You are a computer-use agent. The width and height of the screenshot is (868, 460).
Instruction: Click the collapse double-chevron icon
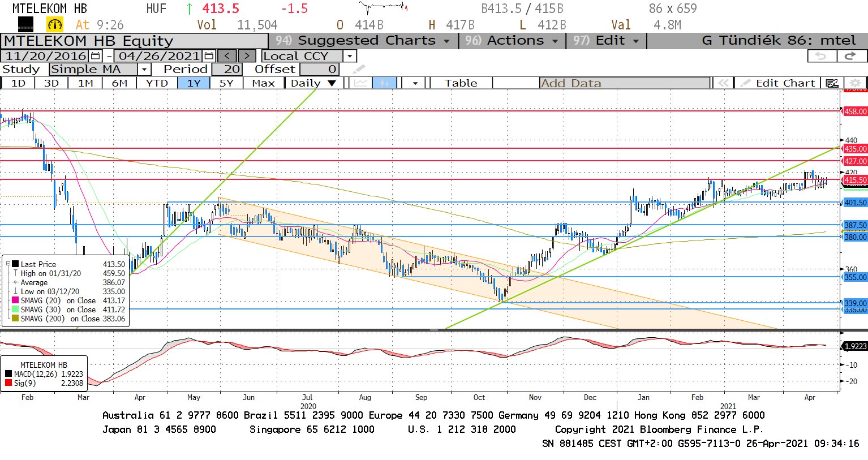pyautogui.click(x=723, y=83)
